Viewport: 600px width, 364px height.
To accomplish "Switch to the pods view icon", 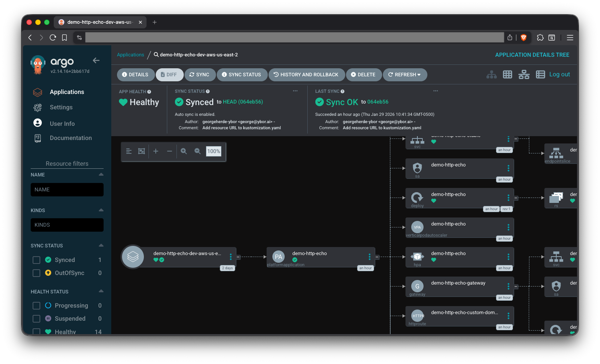I will coord(508,74).
